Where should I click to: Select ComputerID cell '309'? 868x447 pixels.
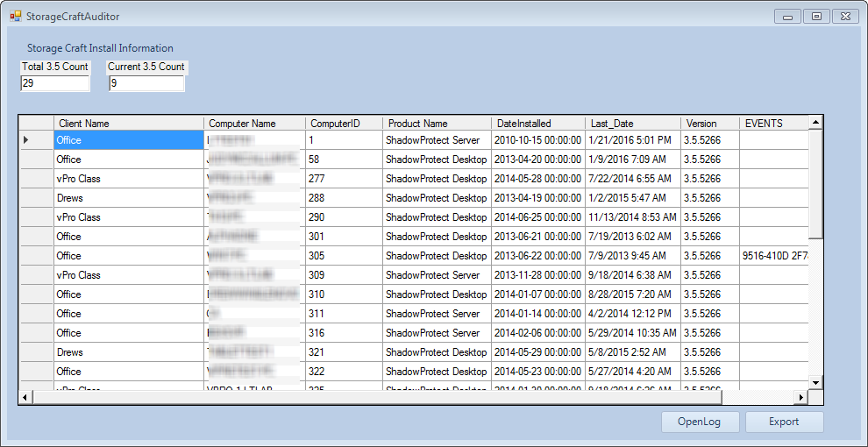pos(344,275)
